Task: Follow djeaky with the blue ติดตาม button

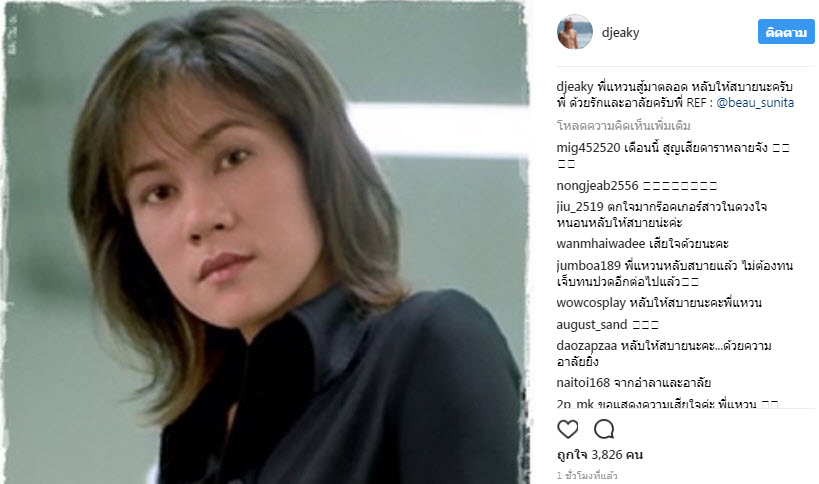Action: click(786, 32)
